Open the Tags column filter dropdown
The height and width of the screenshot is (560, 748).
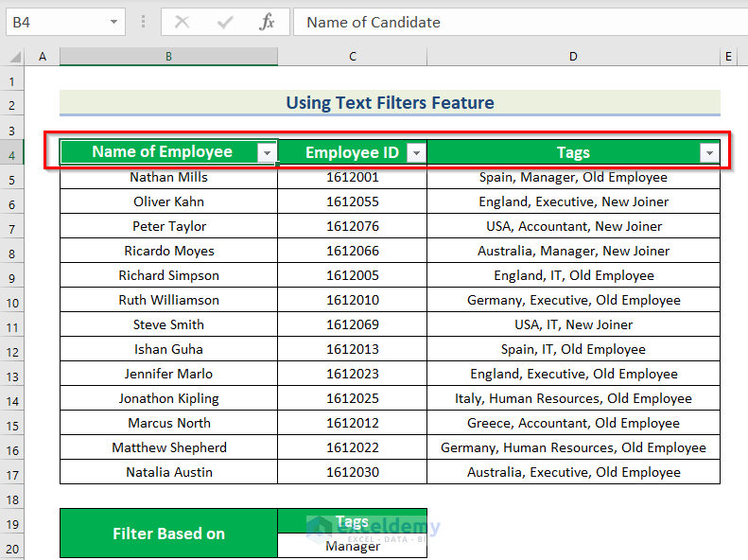pyautogui.click(x=709, y=153)
